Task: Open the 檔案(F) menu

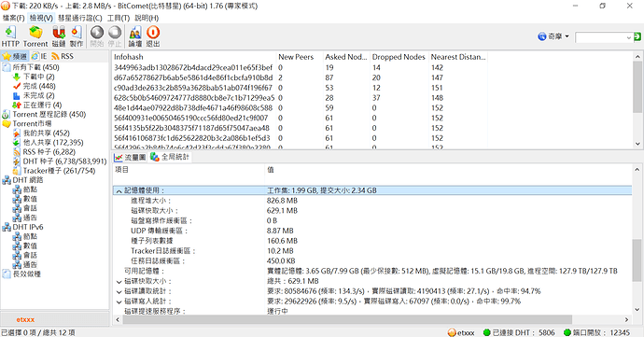Action: (x=14, y=18)
